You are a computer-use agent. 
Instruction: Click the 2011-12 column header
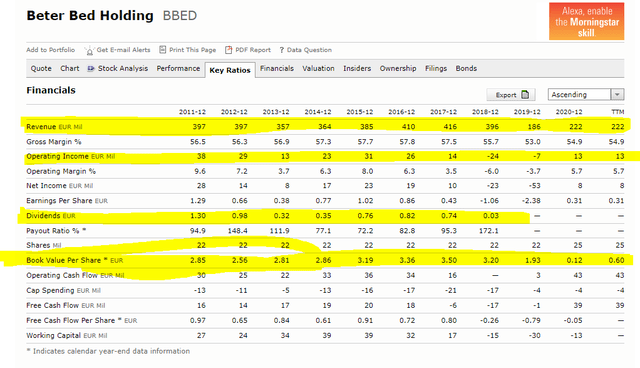click(192, 112)
